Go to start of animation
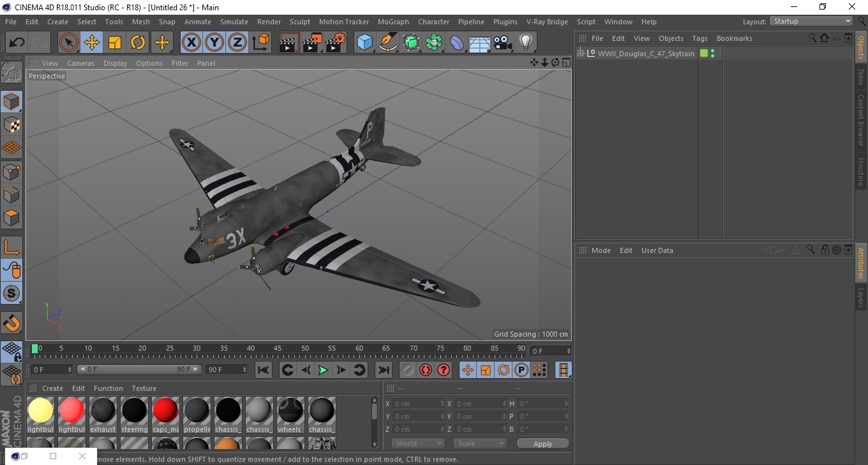The width and height of the screenshot is (868, 465). click(x=264, y=370)
